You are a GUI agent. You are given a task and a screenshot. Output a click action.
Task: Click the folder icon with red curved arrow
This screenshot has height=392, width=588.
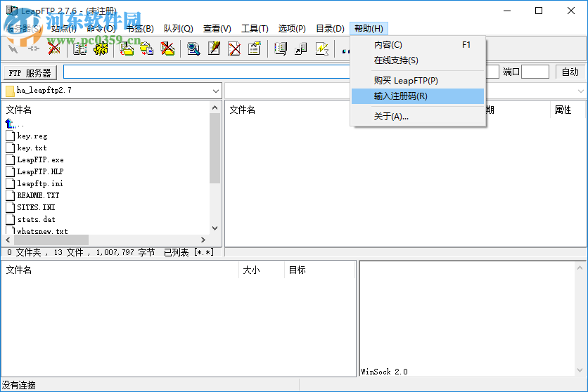pyautogui.click(x=127, y=48)
